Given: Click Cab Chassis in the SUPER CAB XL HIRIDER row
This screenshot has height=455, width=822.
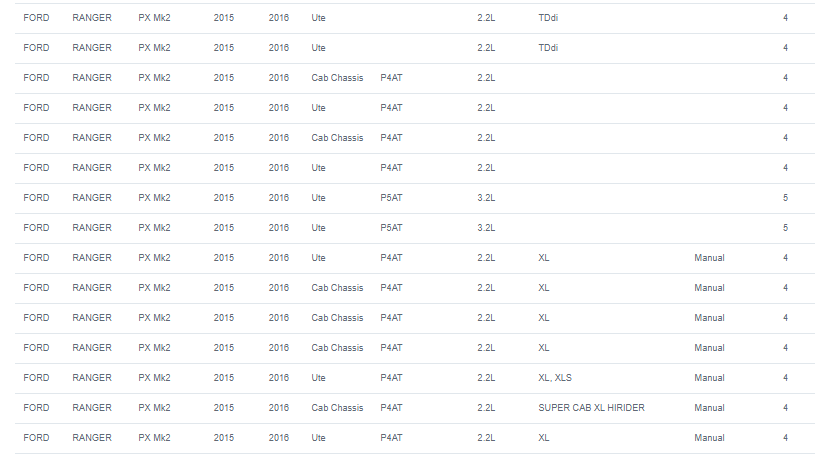Looking at the screenshot, I should [337, 408].
